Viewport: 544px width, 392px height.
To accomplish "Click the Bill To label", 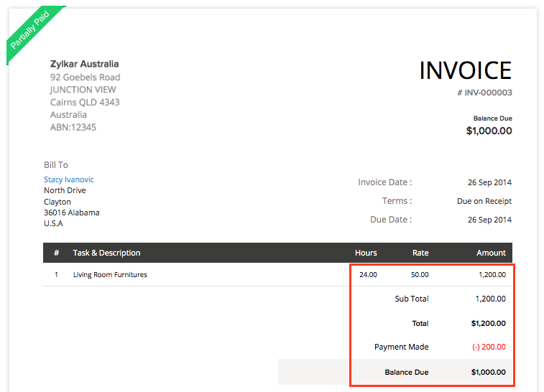I will (x=56, y=165).
